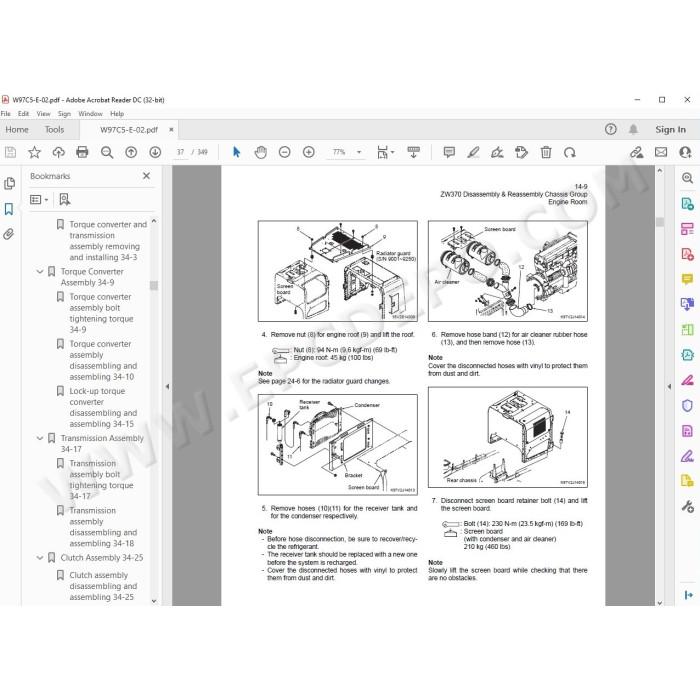The height and width of the screenshot is (700, 700).
Task: Open the View menu
Action: (43, 114)
